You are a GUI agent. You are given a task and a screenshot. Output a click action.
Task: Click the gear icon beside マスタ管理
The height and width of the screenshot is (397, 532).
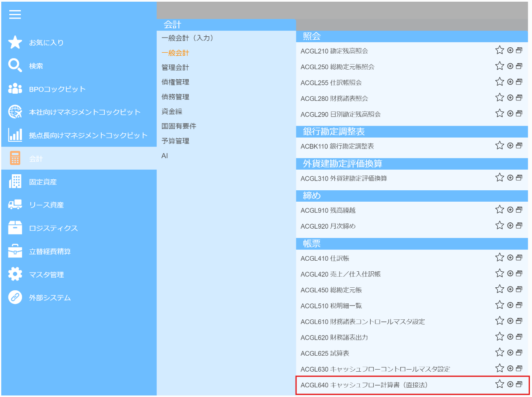tap(15, 274)
